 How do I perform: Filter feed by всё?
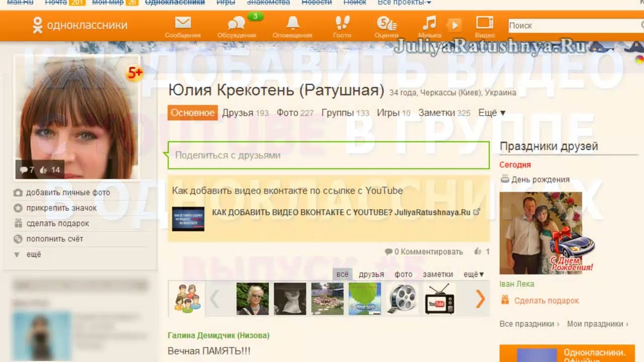point(342,275)
